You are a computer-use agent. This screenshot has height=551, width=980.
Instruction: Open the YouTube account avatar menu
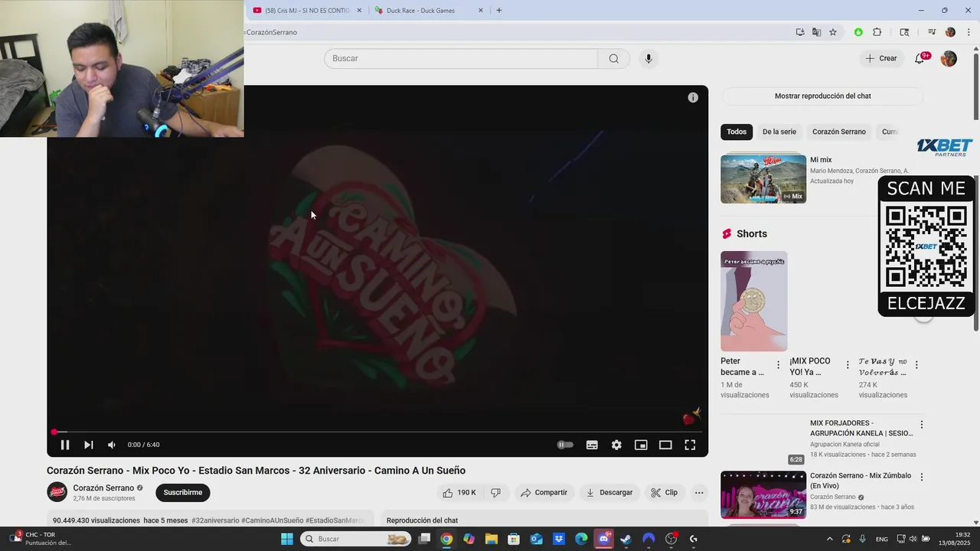pyautogui.click(x=949, y=59)
